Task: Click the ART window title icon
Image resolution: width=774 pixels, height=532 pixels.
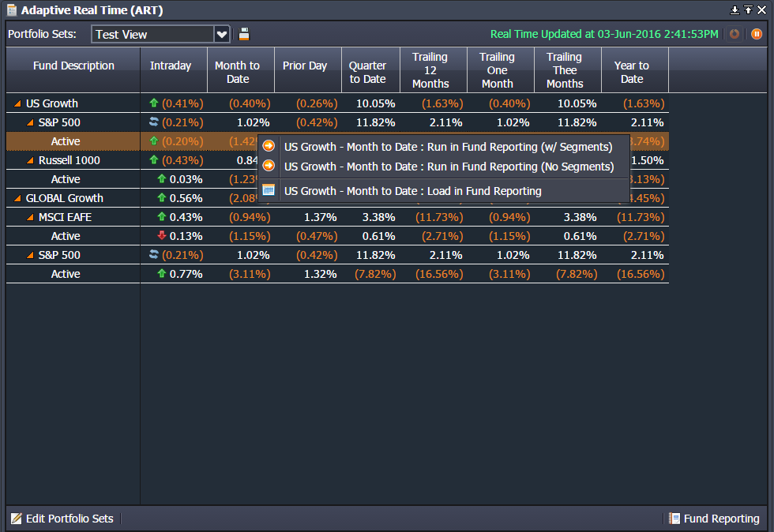Action: pos(11,10)
